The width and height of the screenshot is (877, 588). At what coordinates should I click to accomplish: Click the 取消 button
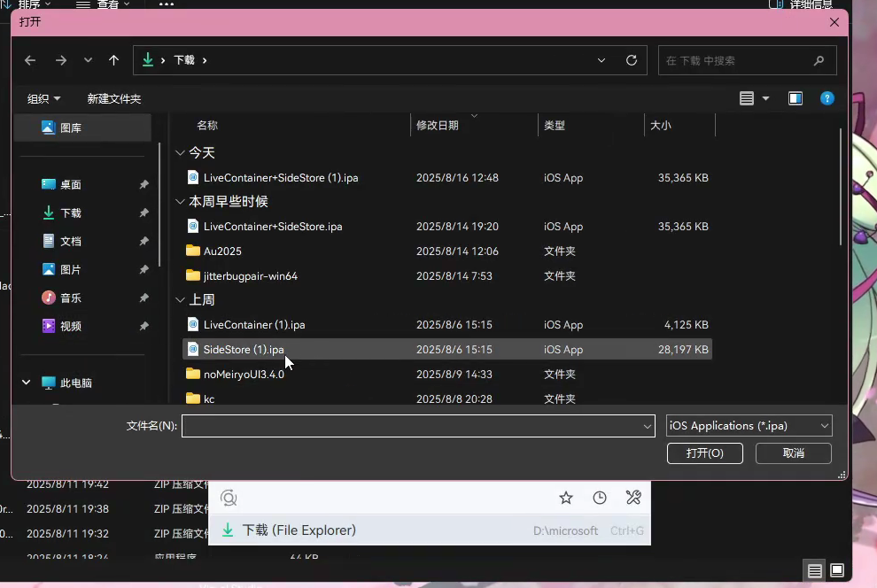pyautogui.click(x=793, y=453)
